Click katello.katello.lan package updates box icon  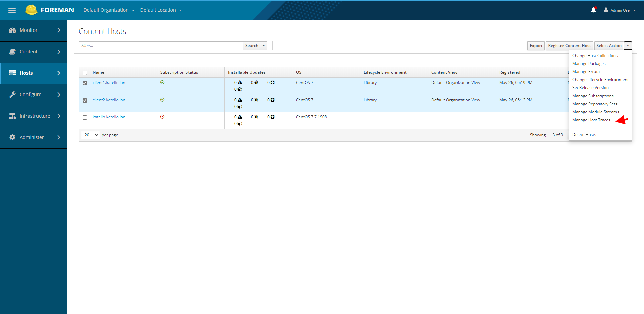pyautogui.click(x=240, y=124)
